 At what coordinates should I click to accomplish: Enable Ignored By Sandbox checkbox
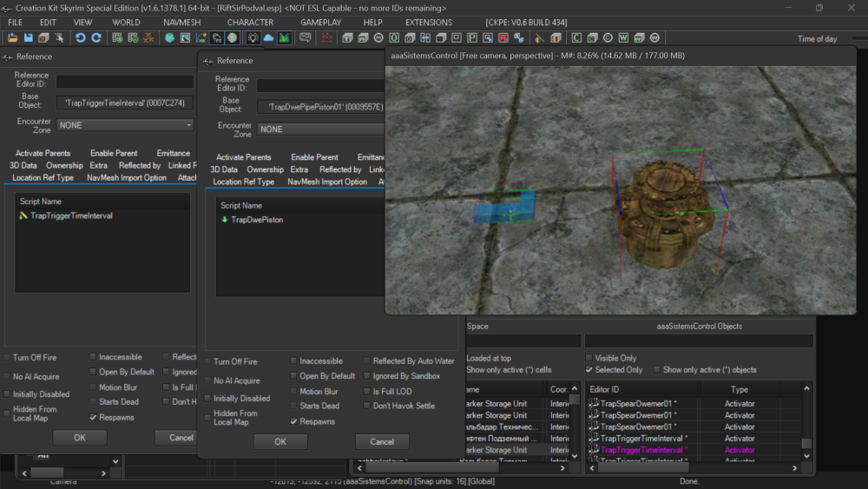[x=366, y=376]
